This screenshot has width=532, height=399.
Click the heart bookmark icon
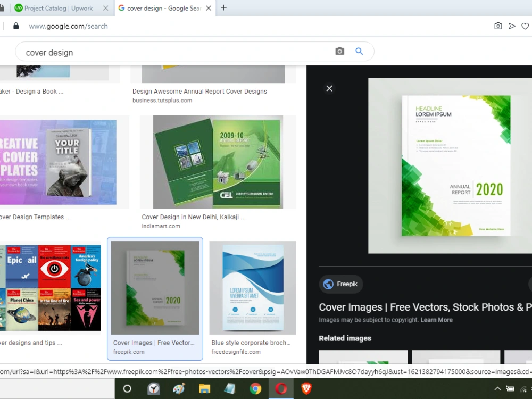coord(525,26)
